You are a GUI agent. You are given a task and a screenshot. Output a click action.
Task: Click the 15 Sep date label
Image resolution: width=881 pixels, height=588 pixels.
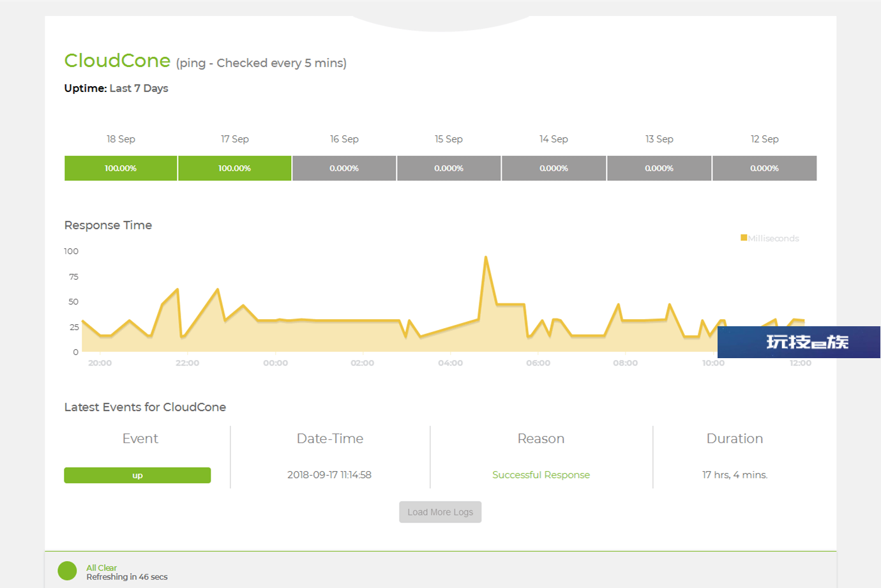point(449,139)
